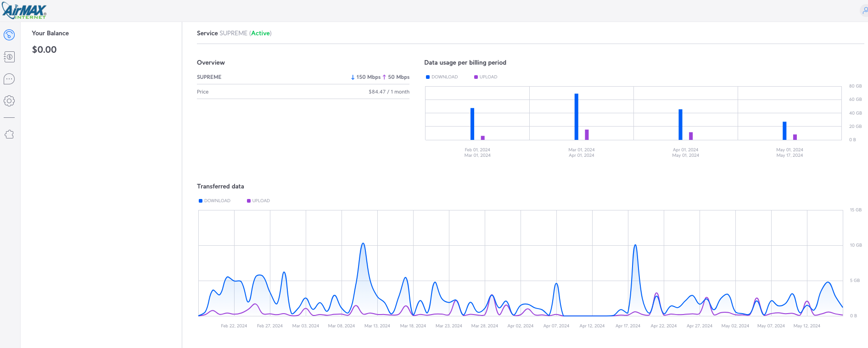Open the puzzle piece plugins icon
The width and height of the screenshot is (868, 348).
click(9, 134)
